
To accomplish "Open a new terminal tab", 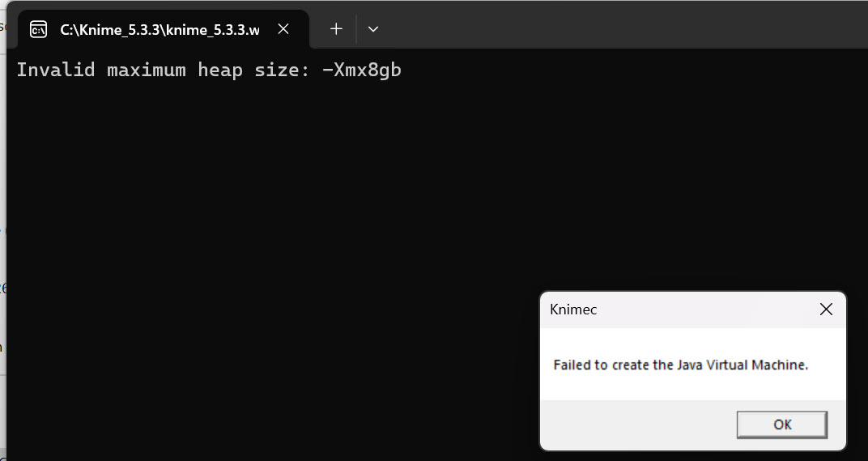I will pyautogui.click(x=336, y=29).
